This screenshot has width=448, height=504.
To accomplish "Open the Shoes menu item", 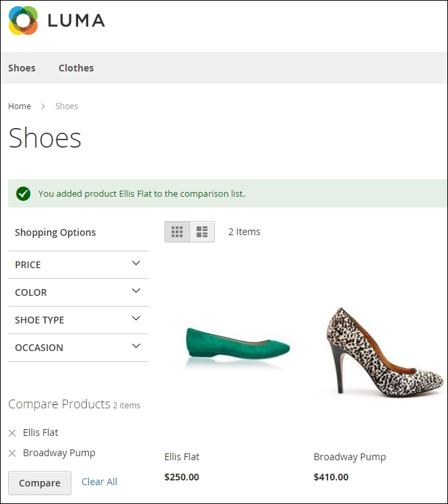I will (22, 68).
